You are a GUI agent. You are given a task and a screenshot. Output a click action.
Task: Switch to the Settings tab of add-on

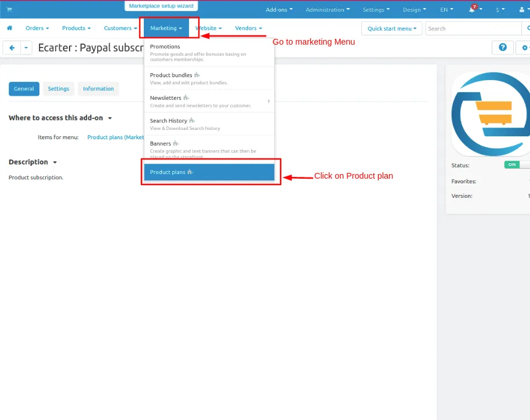(59, 89)
